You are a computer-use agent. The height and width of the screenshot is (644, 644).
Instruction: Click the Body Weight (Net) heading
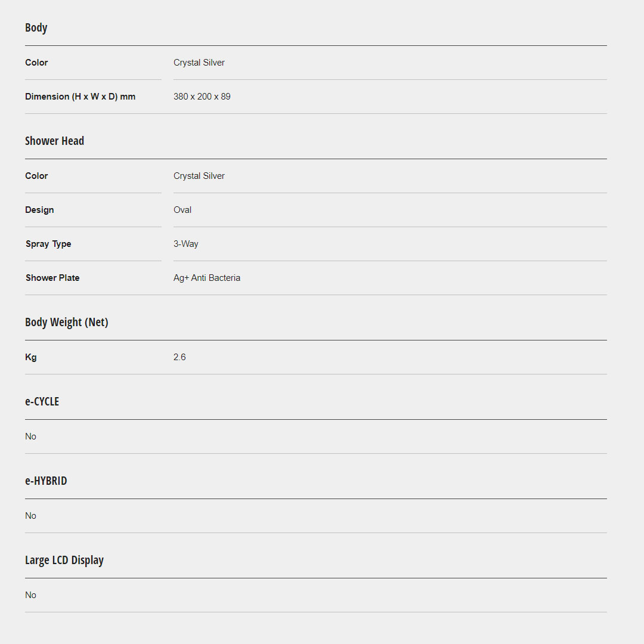66,323
